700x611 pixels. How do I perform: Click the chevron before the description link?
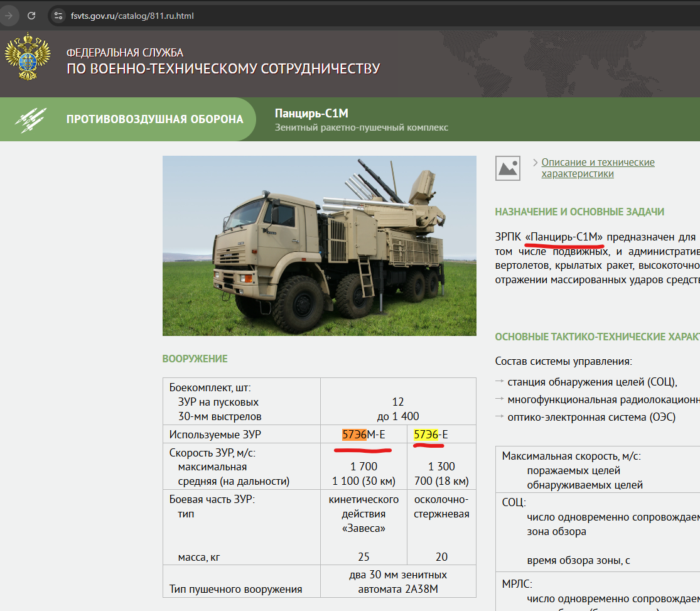point(535,163)
